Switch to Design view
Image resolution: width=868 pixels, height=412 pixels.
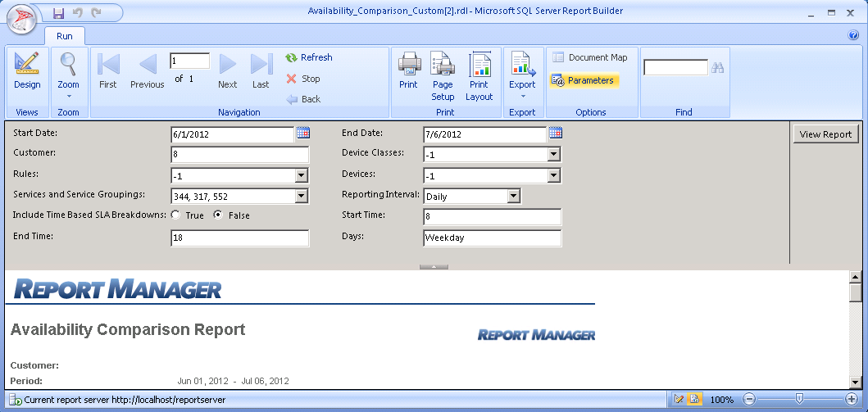coord(27,71)
